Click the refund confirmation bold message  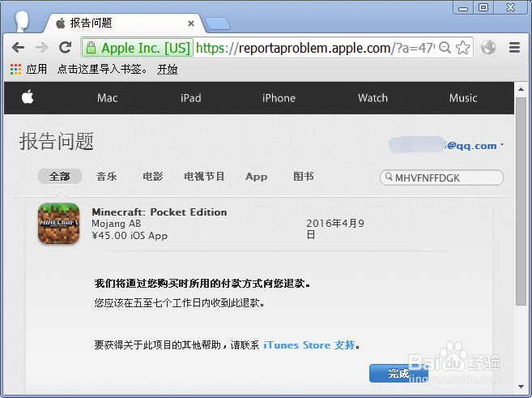(x=202, y=283)
